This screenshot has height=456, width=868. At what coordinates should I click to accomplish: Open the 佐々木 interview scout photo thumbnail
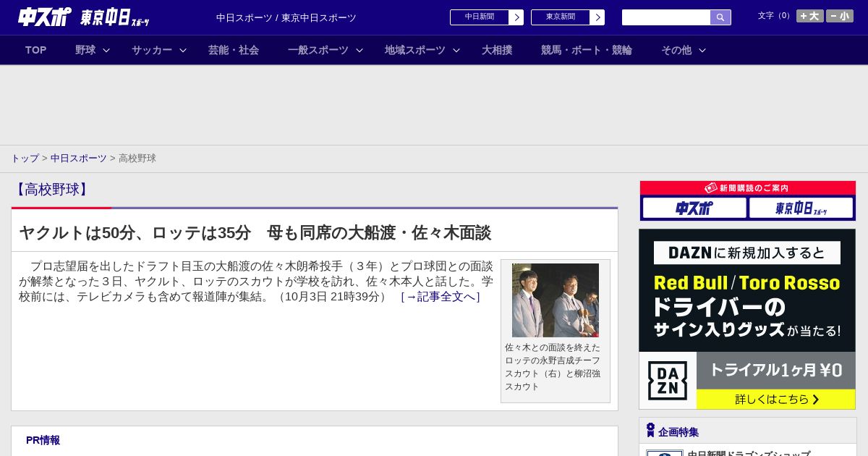(x=556, y=300)
